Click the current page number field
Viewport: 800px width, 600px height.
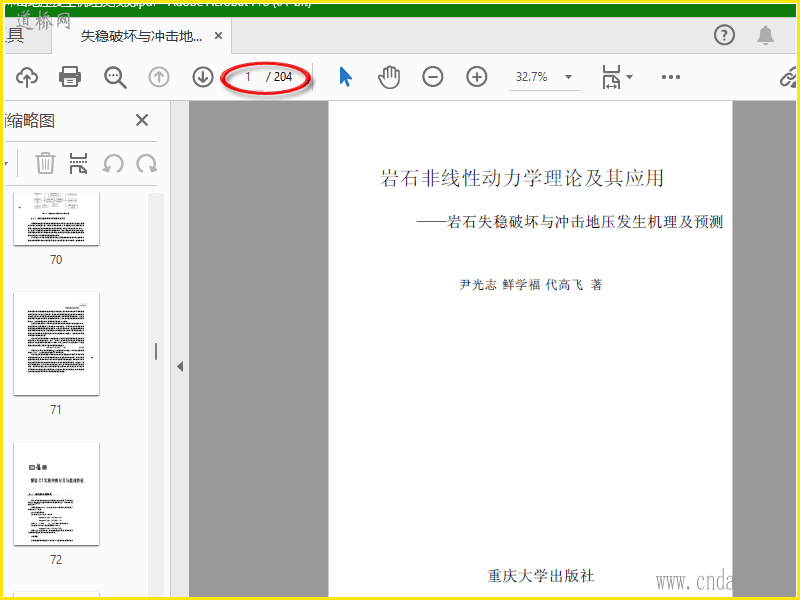click(248, 77)
